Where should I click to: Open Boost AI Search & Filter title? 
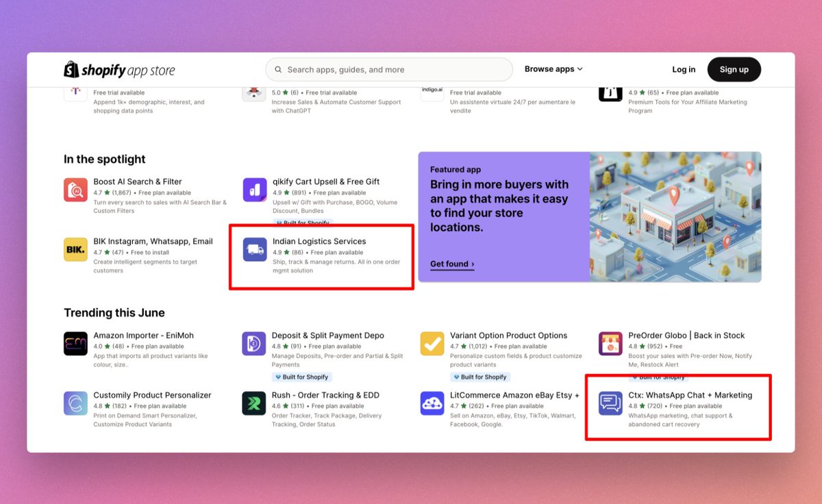[138, 181]
